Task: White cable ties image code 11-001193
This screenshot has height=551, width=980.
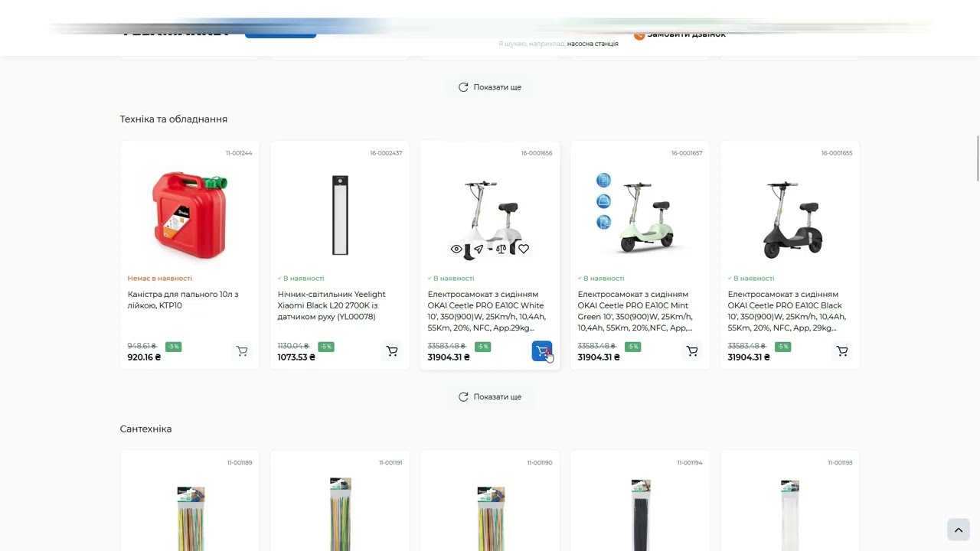Action: click(x=790, y=514)
